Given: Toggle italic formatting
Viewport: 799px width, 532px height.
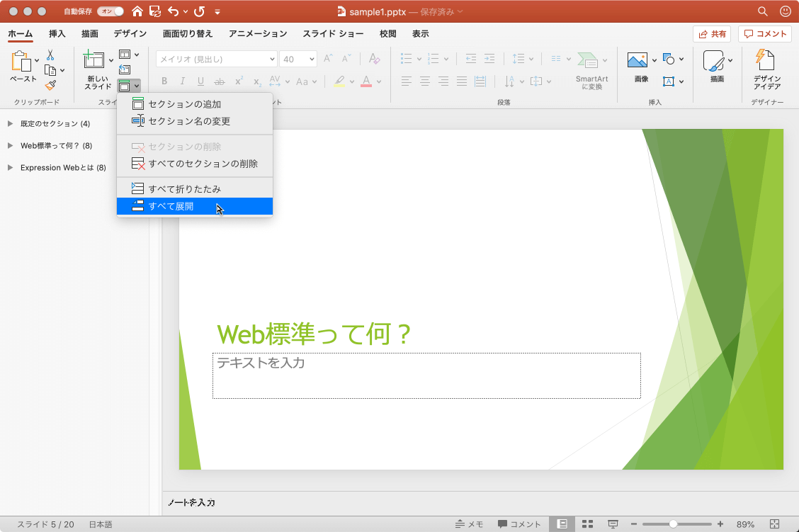Looking at the screenshot, I should pos(183,81).
